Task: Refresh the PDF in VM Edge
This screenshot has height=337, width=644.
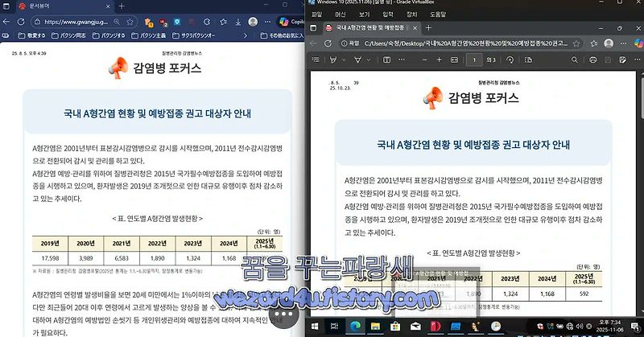Action: pyautogui.click(x=328, y=43)
